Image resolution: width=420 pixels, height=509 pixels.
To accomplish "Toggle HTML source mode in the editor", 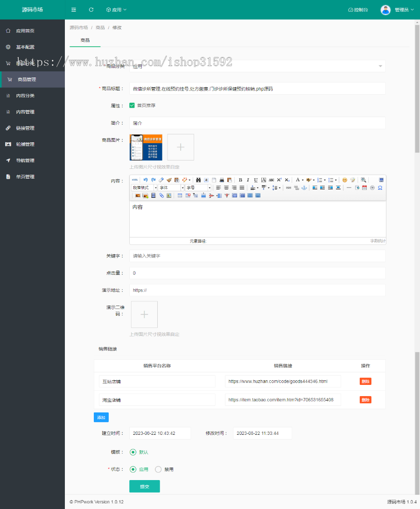I will (135, 180).
